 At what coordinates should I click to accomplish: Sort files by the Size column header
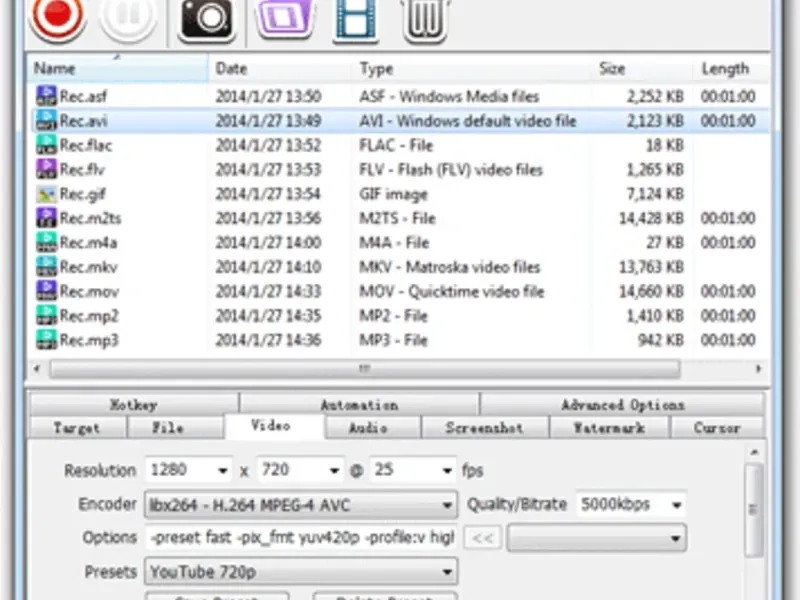coord(643,68)
